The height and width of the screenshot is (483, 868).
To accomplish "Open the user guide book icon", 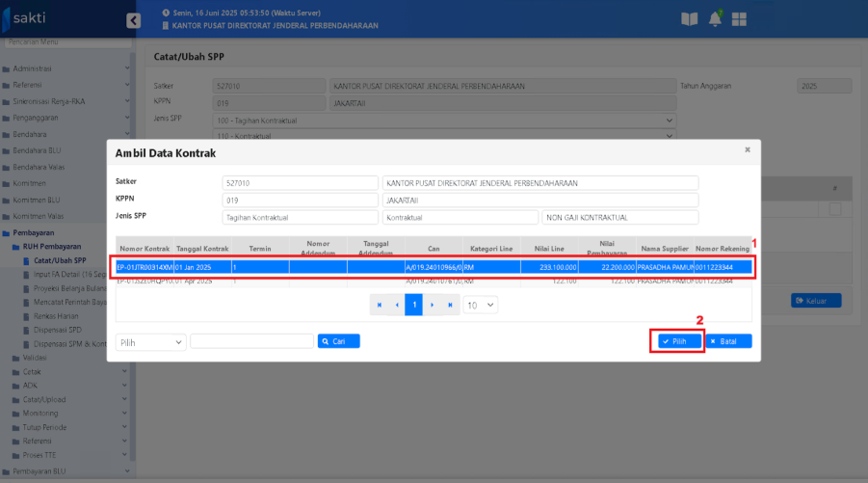I will (688, 19).
